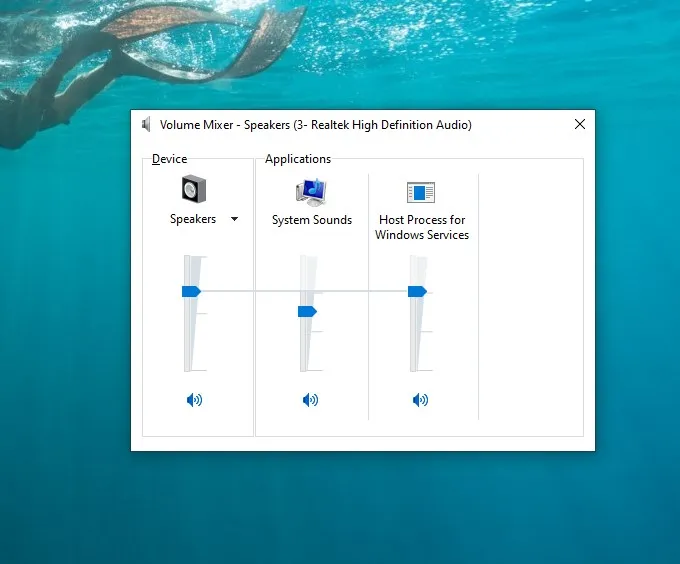Viewport: 680px width, 564px height.
Task: Open the Speakers device dropdown arrow
Action: pos(235,219)
